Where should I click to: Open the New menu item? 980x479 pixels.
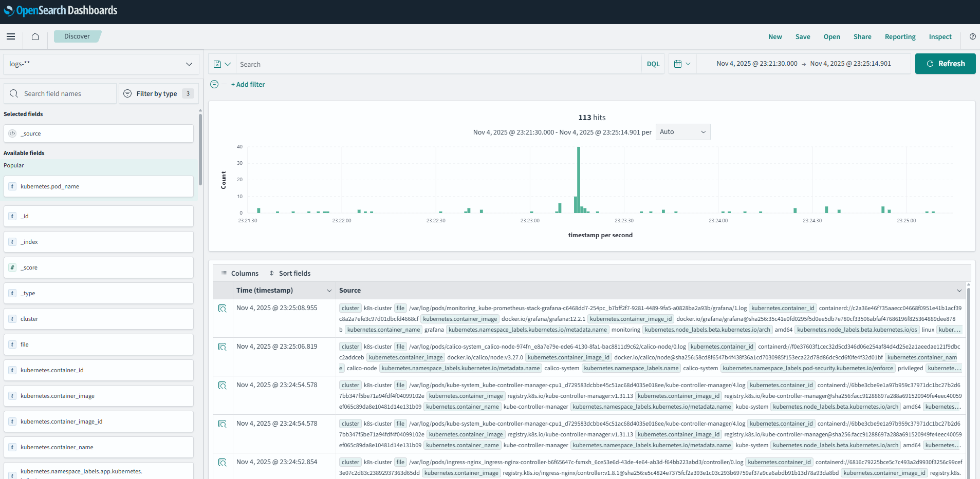pos(775,37)
